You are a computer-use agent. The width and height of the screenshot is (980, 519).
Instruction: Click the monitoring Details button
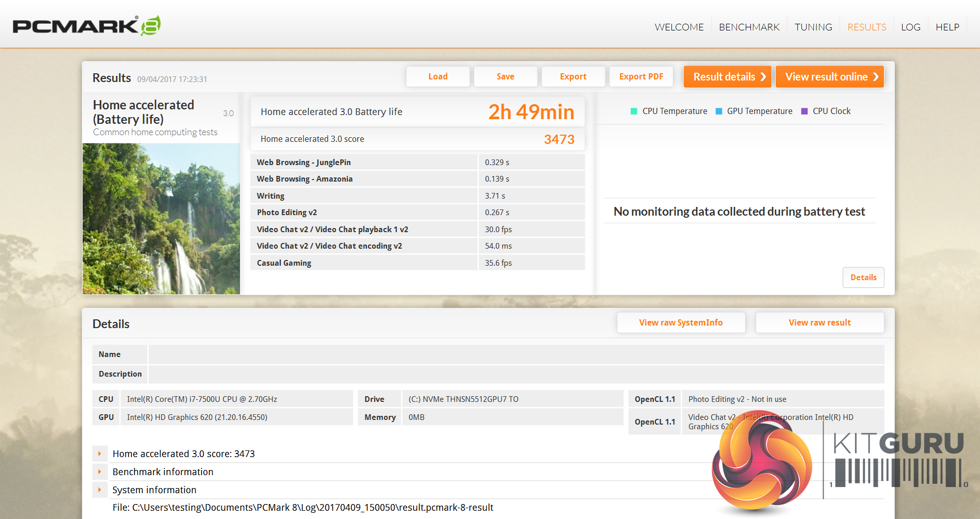coord(863,278)
